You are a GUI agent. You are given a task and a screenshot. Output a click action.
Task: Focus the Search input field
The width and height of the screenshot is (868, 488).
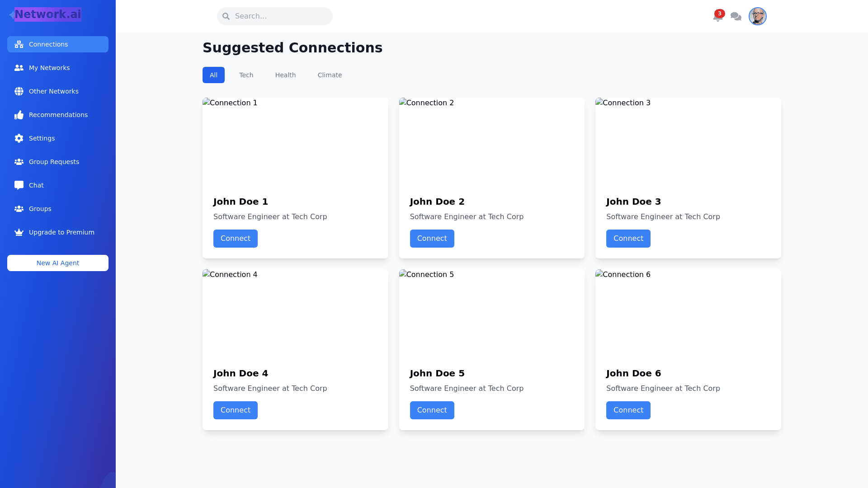[280, 16]
